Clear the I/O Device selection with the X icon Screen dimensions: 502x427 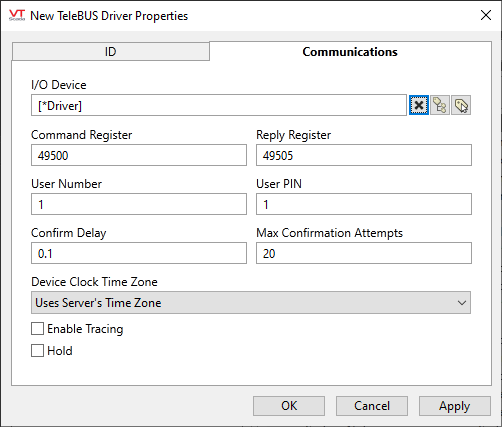419,105
